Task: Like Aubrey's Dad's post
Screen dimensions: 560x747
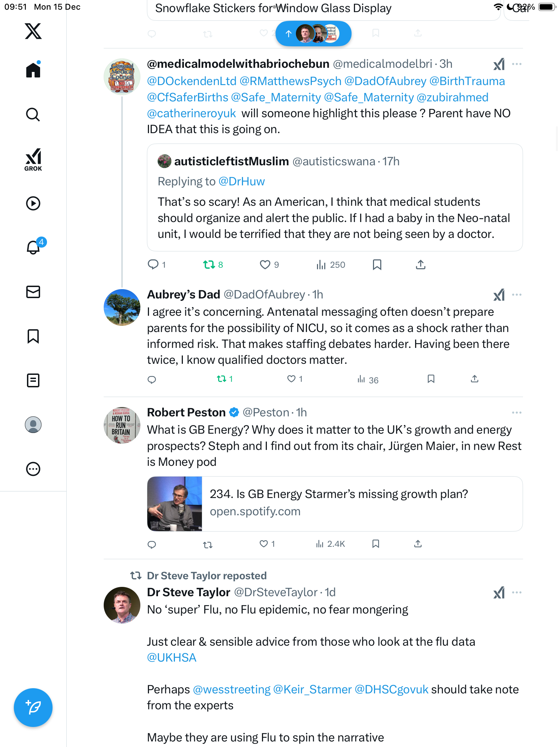Action: pyautogui.click(x=291, y=379)
